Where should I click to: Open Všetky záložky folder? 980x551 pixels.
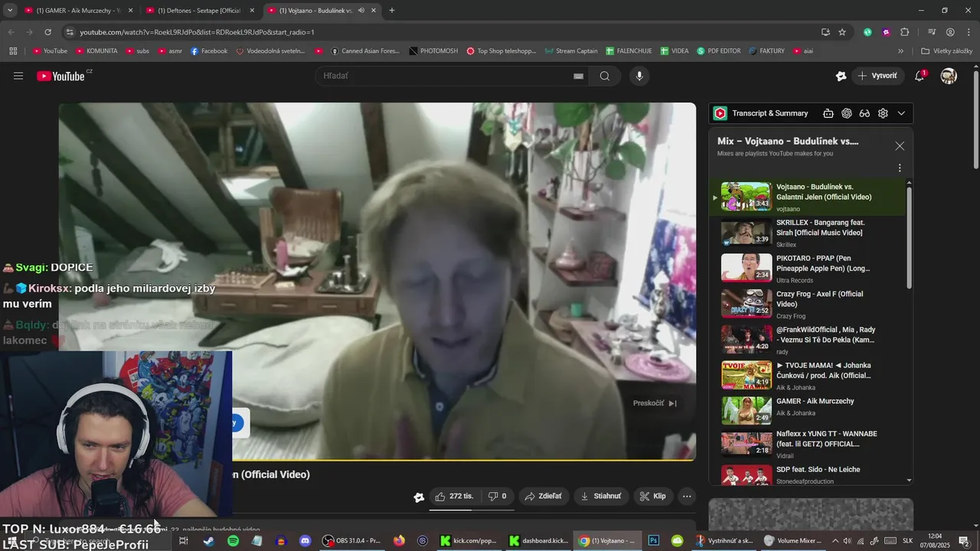(x=947, y=51)
